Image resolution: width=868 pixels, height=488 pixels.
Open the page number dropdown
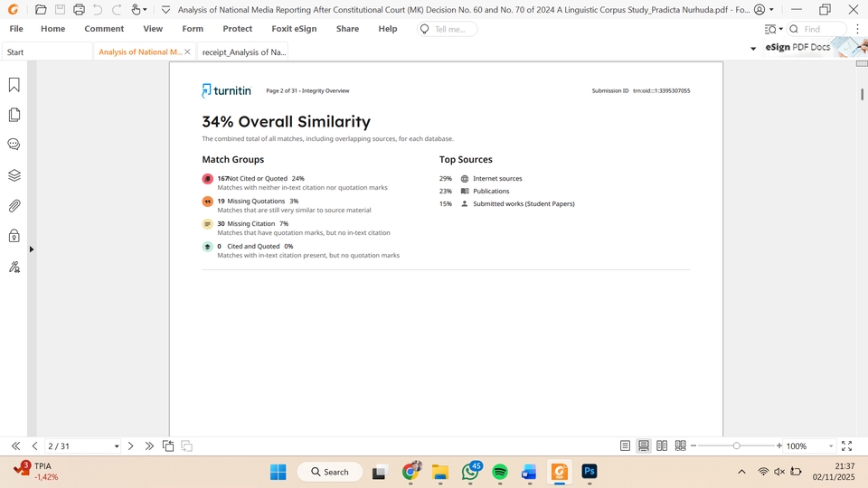click(x=117, y=446)
